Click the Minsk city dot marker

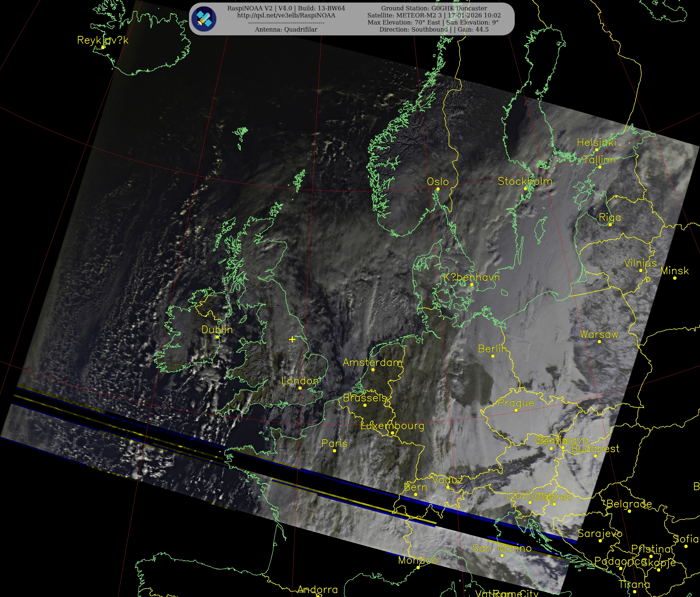coord(675,278)
